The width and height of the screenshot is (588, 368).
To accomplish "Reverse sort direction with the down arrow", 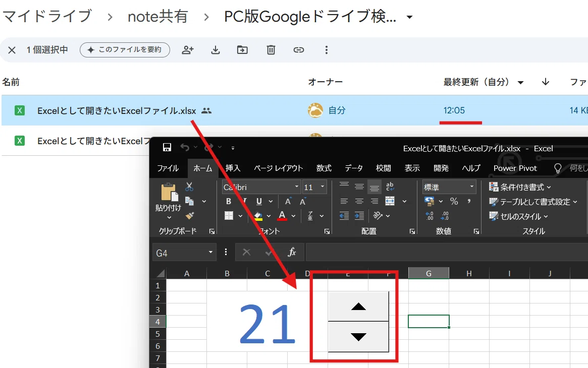I will [x=546, y=82].
